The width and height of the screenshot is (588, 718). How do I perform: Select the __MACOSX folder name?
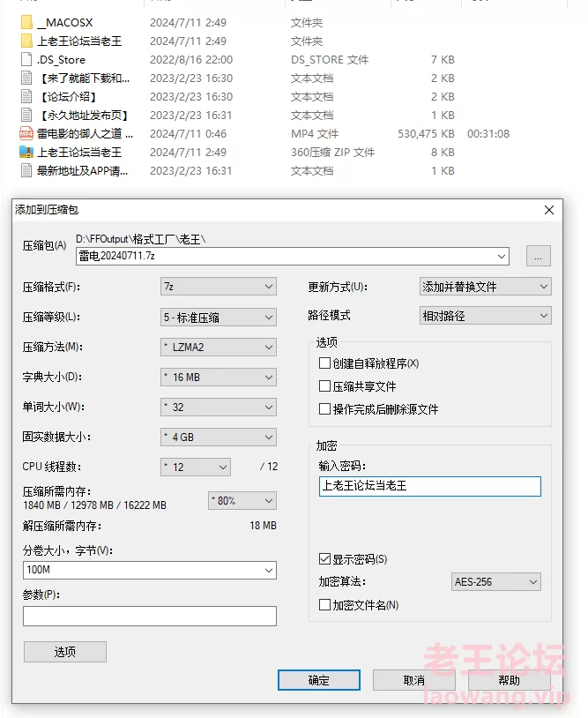point(65,22)
